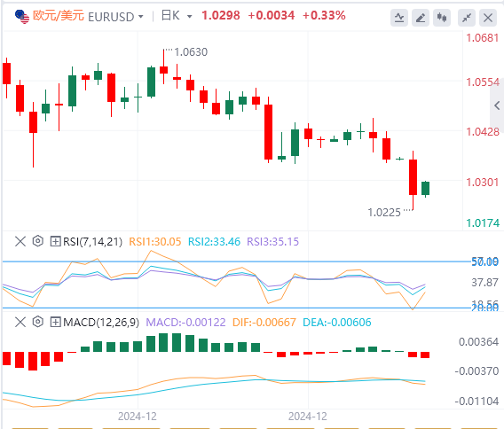Expand the right side panel chevron

click(x=497, y=105)
